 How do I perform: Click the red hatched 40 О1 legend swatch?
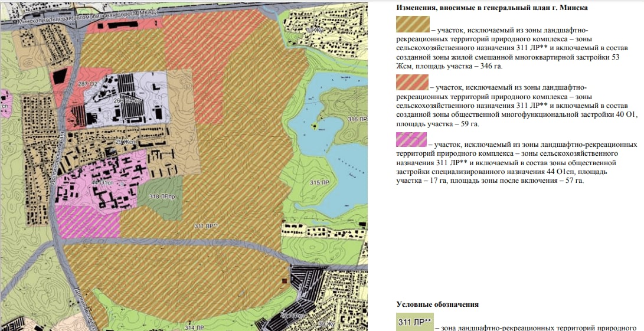[413, 82]
